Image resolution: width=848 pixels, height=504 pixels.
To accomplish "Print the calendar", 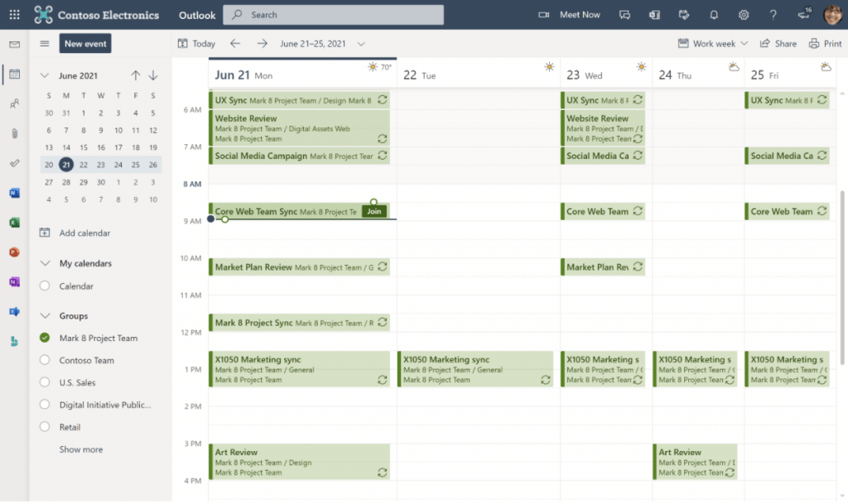I will coord(826,43).
